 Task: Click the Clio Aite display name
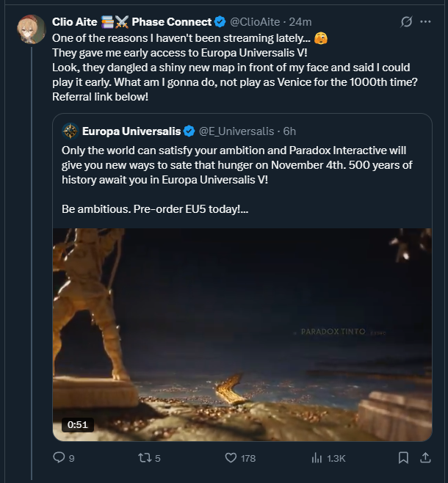coord(75,21)
